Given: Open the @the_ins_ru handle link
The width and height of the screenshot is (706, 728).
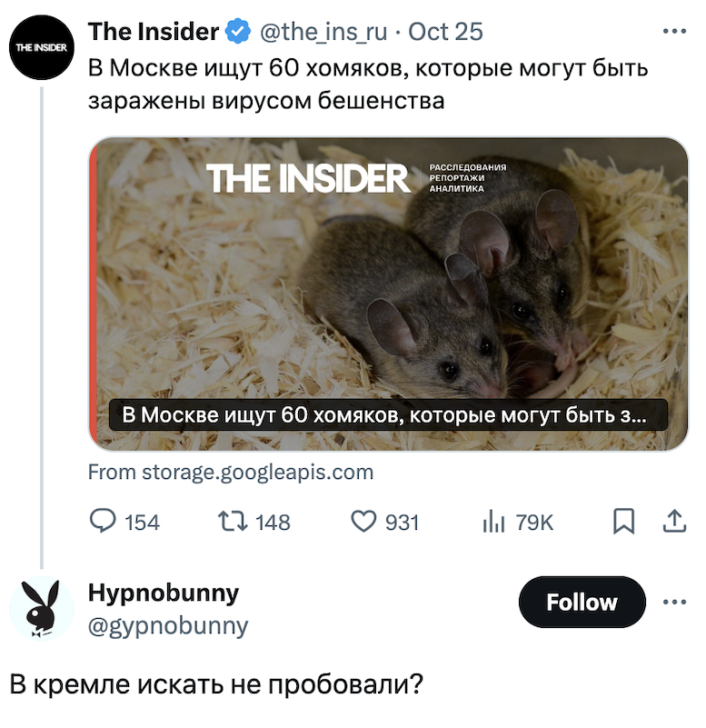Looking at the screenshot, I should pyautogui.click(x=323, y=32).
